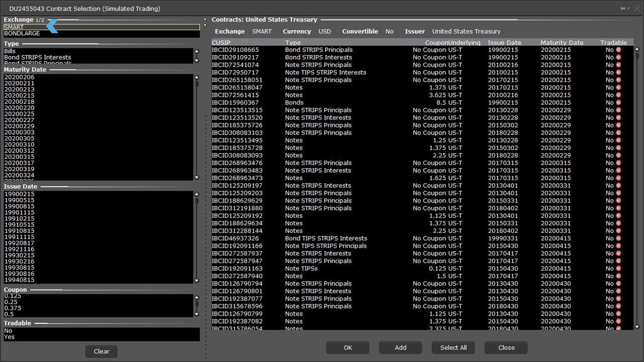Choose Bills in the Type list
The width and height of the screenshot is (644, 362).
10,51
